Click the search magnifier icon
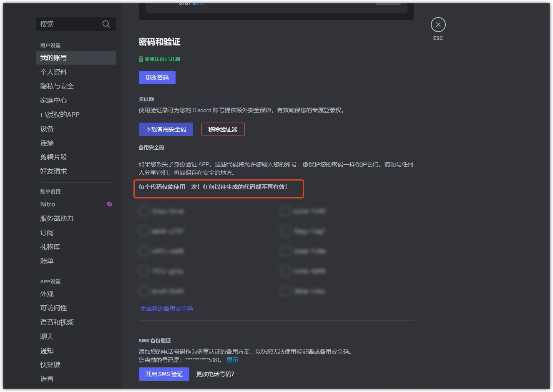 [106, 24]
